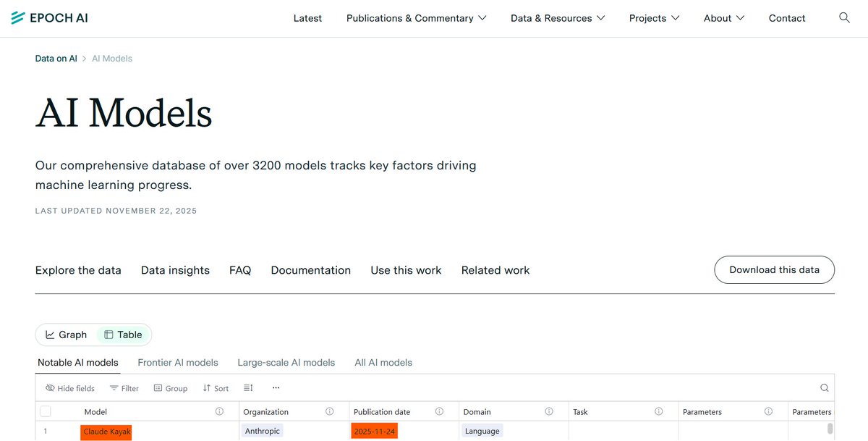
Task: Expand the Publications & Commentary dropdown
Action: pos(416,17)
